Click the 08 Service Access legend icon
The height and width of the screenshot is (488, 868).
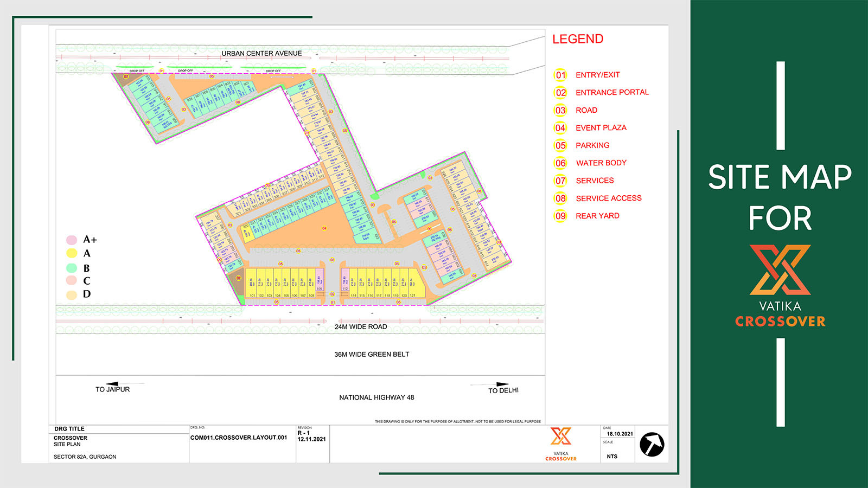(x=560, y=198)
